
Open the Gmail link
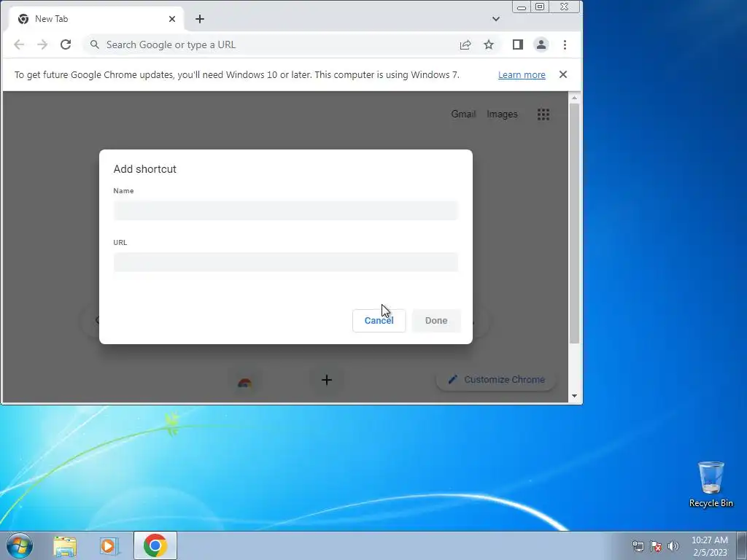tap(463, 114)
